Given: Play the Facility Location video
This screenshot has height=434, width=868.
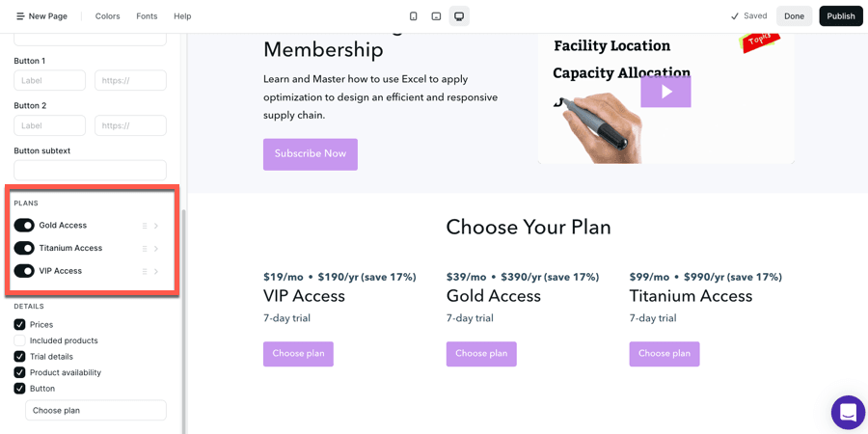Looking at the screenshot, I should coord(665,92).
